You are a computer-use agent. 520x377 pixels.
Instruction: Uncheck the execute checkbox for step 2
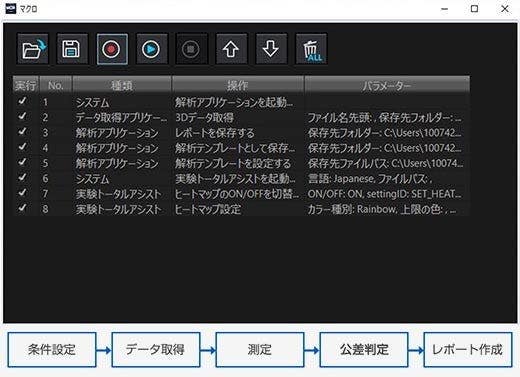pyautogui.click(x=22, y=116)
